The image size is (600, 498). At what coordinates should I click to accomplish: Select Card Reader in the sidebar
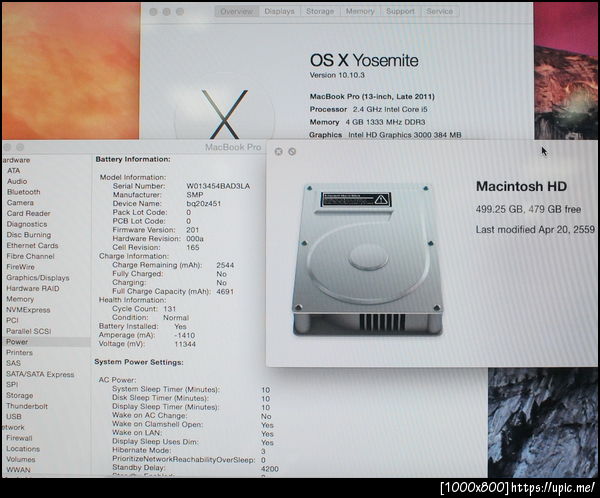click(29, 213)
